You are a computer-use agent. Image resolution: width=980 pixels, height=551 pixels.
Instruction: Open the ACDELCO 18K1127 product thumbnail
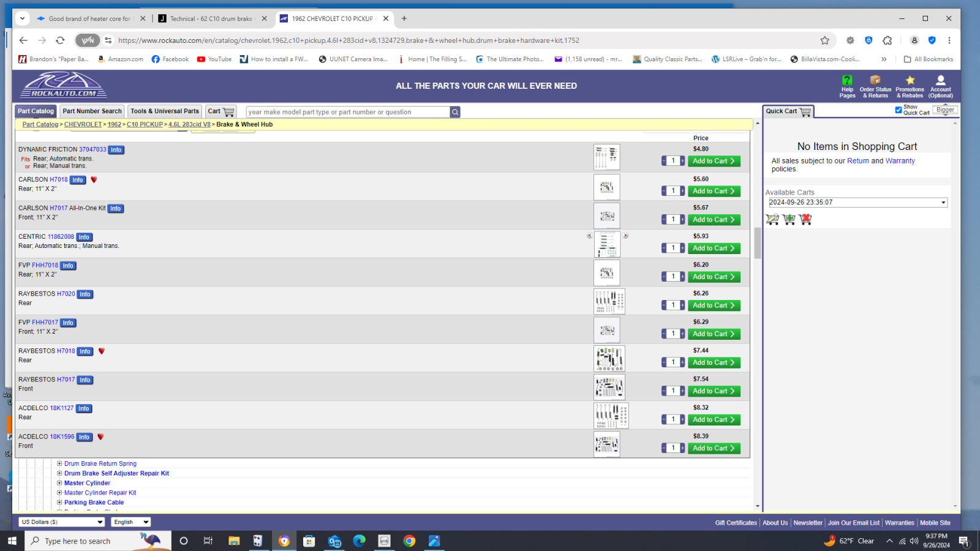point(611,416)
